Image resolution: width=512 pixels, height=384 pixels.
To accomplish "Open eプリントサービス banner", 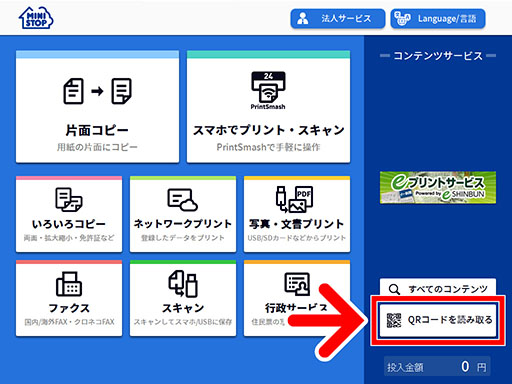I will 438,187.
